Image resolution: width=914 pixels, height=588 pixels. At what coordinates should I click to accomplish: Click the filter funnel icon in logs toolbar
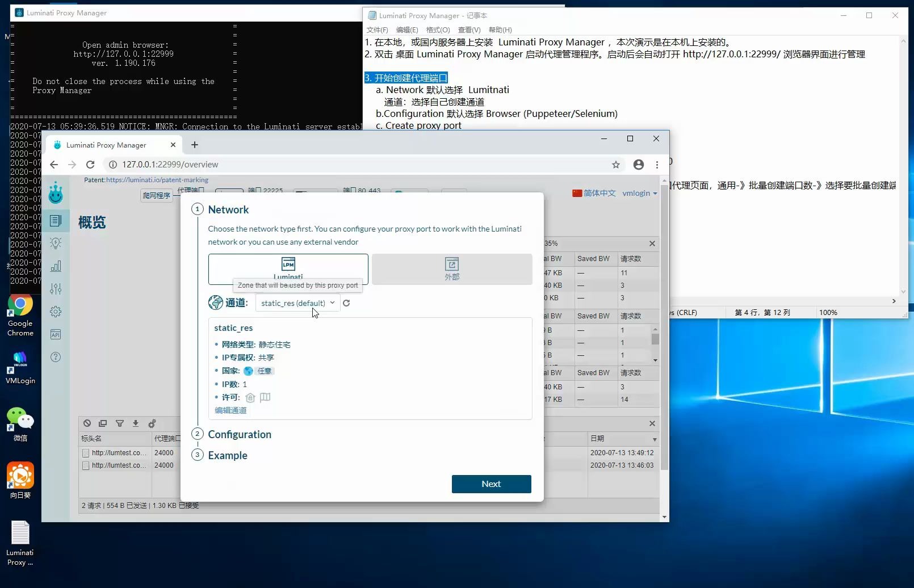120,423
